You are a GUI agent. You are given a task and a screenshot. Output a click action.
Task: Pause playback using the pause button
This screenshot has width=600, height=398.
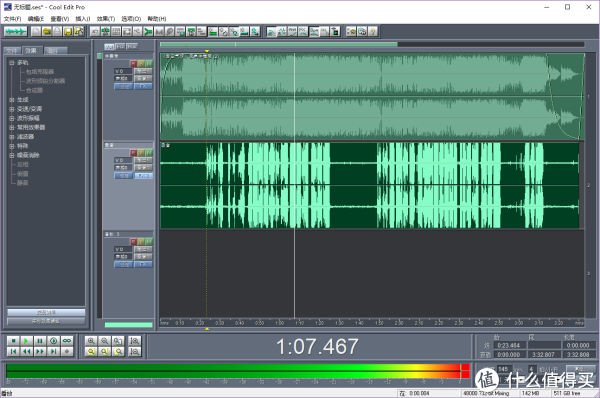pyautogui.click(x=40, y=341)
